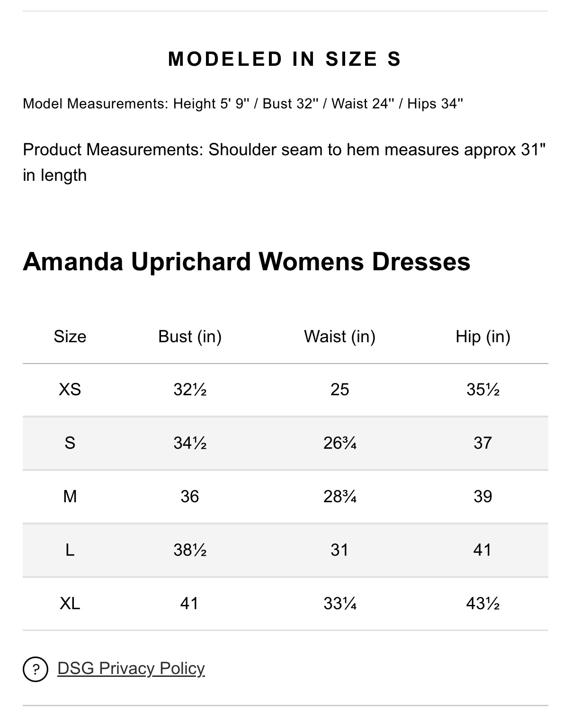
Task: Open the DSG Privacy Policy link
Action: (131, 668)
